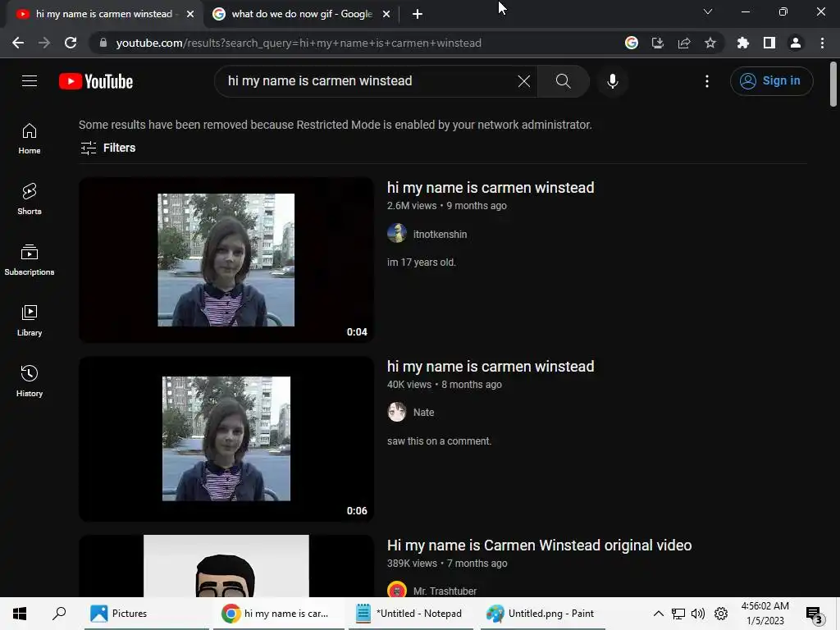Click 'saw this on a comment.' description
Image resolution: width=840 pixels, height=630 pixels.
pyautogui.click(x=440, y=441)
